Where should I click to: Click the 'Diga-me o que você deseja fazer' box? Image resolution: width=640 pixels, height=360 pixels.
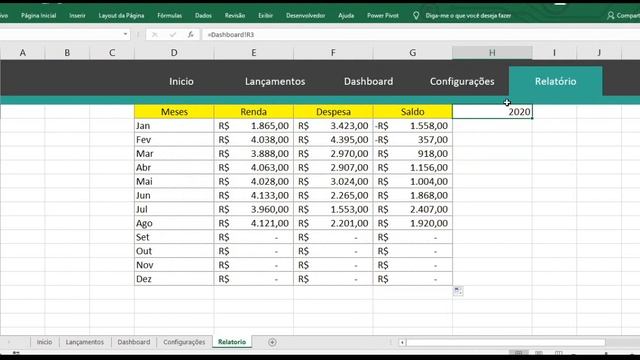pos(468,16)
